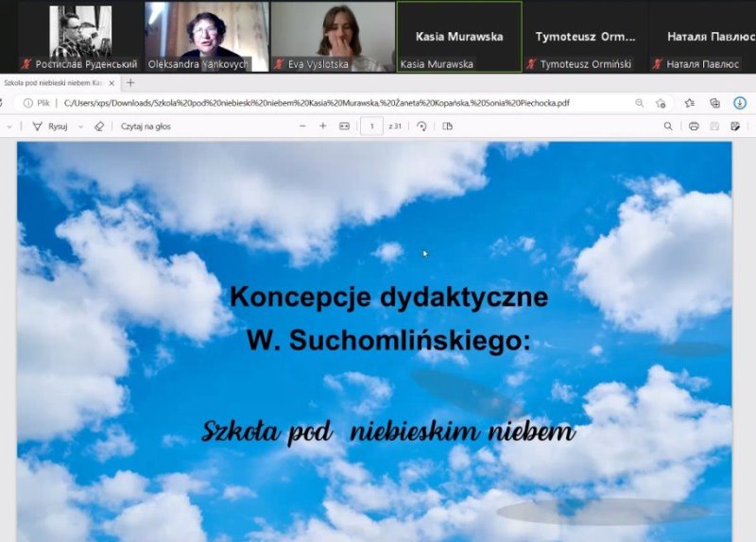Select the Szkoła pod niebieski niebem browser tab
The image size is (756, 542).
60,83
